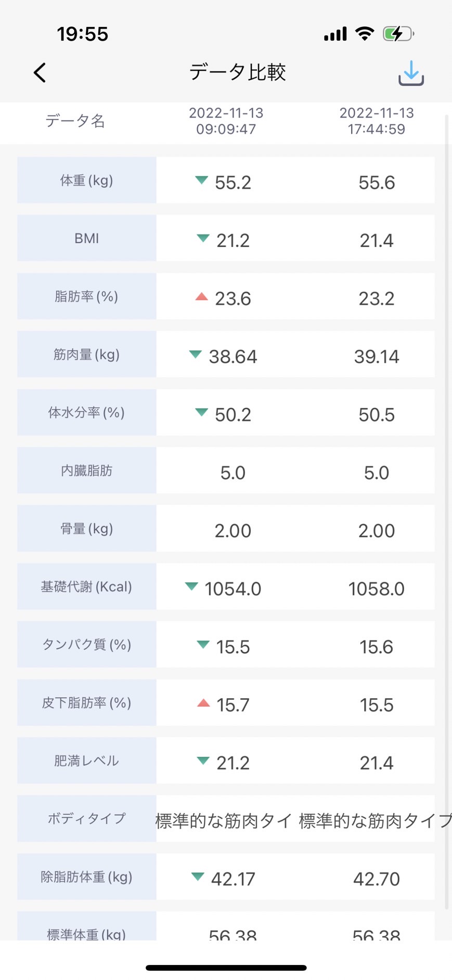452x980 pixels.
Task: Select the 体重 (kg) row label
Action: click(87, 180)
